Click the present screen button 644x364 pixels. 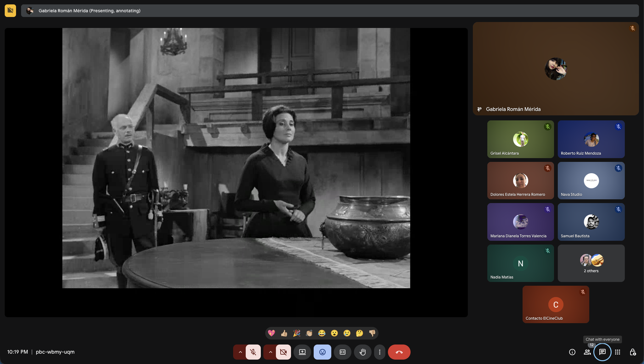point(302,352)
